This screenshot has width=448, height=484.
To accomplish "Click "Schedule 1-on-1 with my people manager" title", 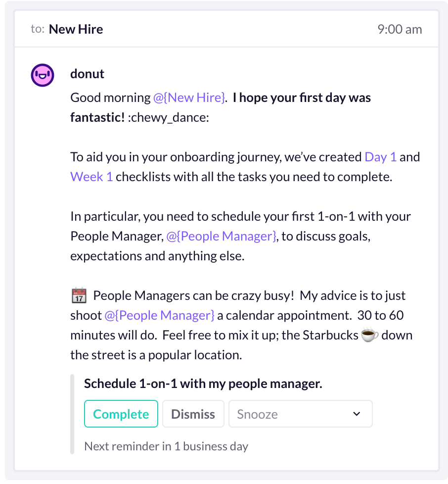I will [x=203, y=384].
